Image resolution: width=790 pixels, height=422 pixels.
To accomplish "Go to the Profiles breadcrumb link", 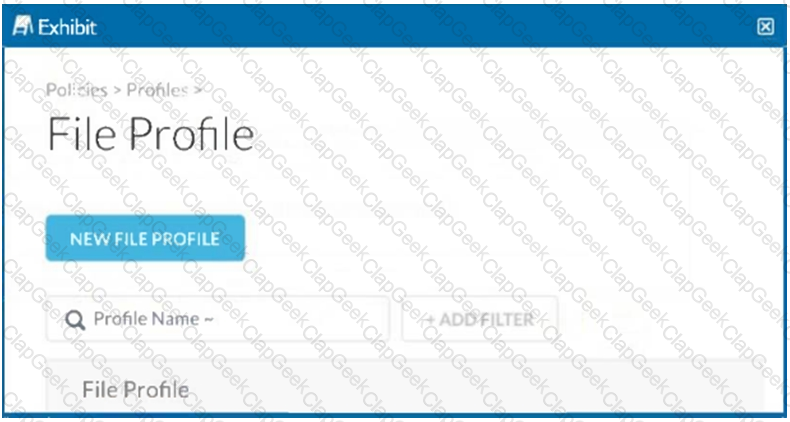I will (x=157, y=90).
